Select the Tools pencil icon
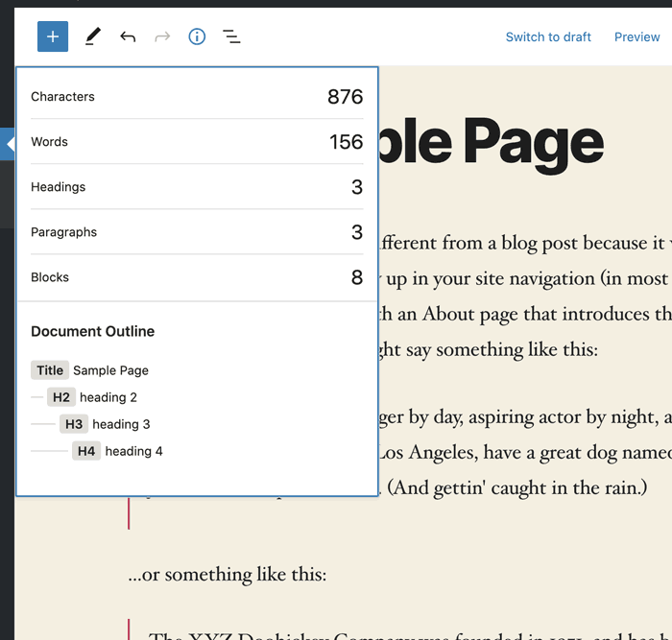672x640 pixels. click(x=92, y=36)
